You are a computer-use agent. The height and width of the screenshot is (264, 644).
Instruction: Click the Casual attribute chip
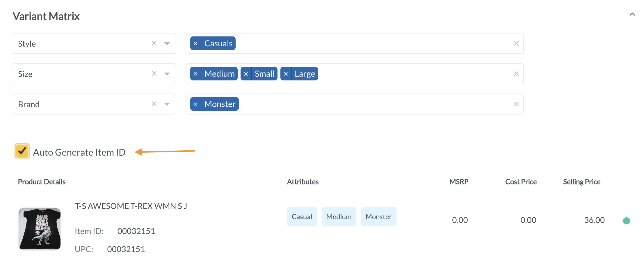click(302, 217)
